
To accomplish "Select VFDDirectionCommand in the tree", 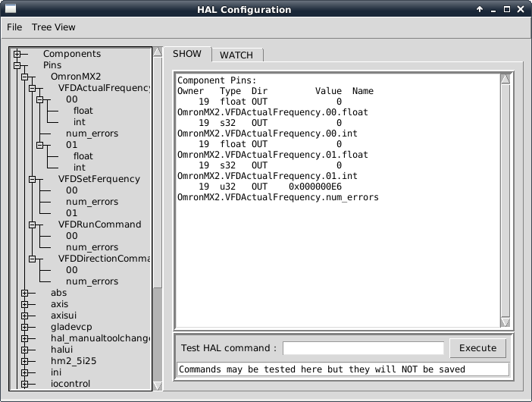I will (x=104, y=259).
